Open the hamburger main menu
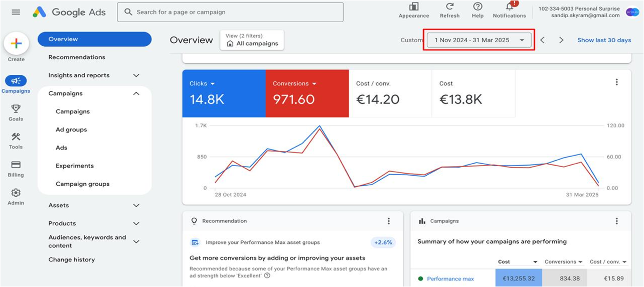The height and width of the screenshot is (287, 644). [x=16, y=12]
